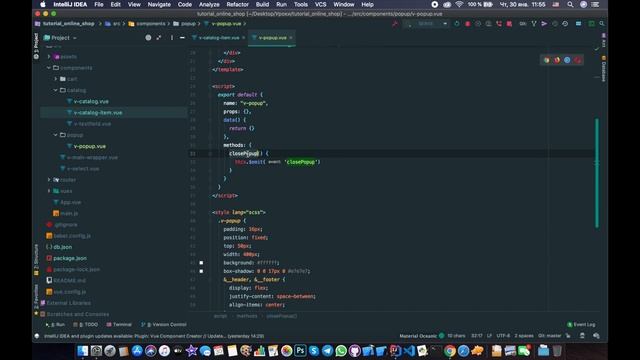Image resolution: width=640 pixels, height=360 pixels.
Task: Click the background color swatch in gutter
Action: click(x=201, y=263)
